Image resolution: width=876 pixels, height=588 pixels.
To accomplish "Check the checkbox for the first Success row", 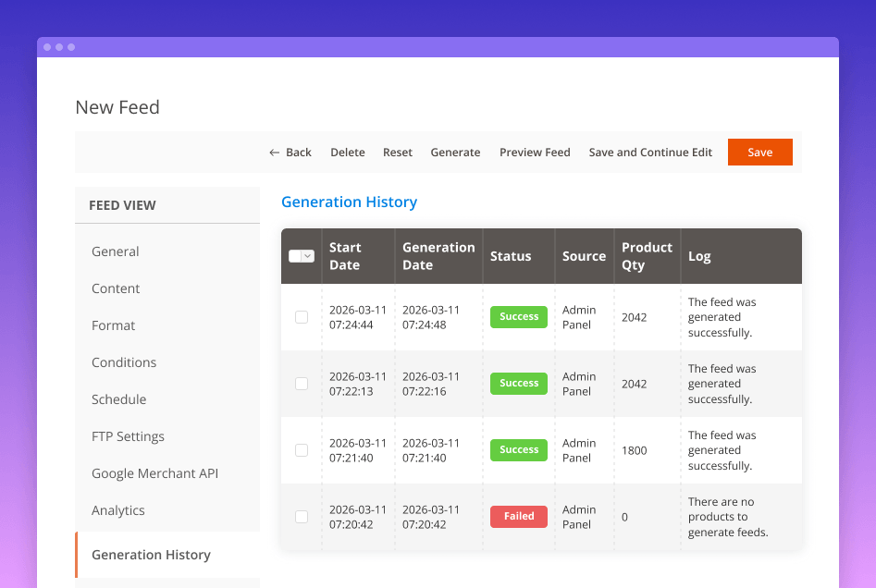I will coord(301,316).
